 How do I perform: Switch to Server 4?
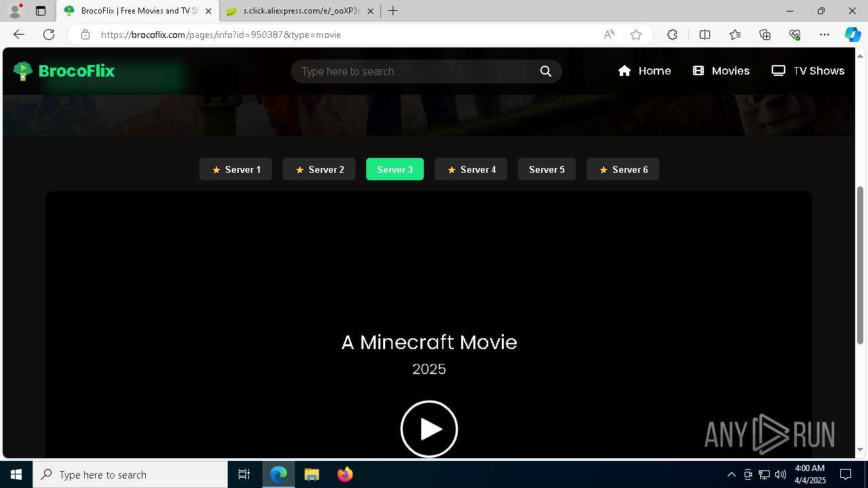471,169
